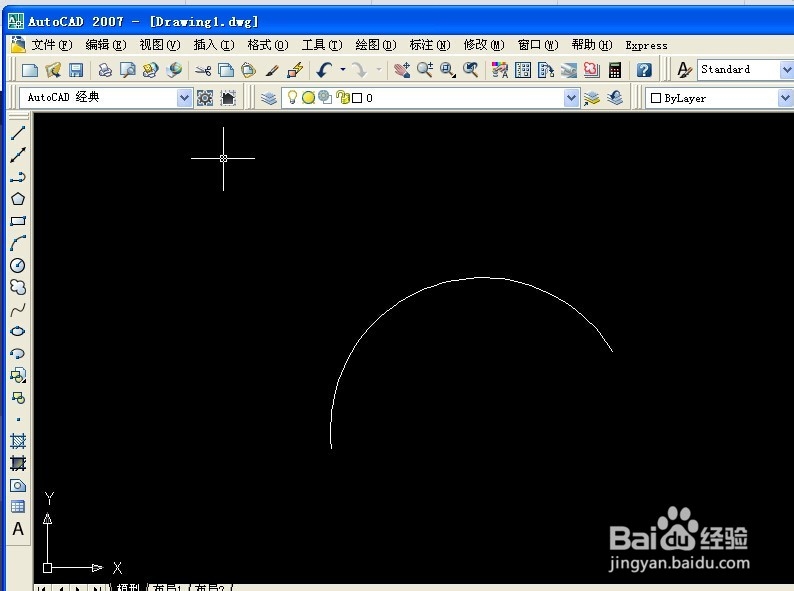The height and width of the screenshot is (591, 794).
Task: Open Plot Preview
Action: (128, 70)
